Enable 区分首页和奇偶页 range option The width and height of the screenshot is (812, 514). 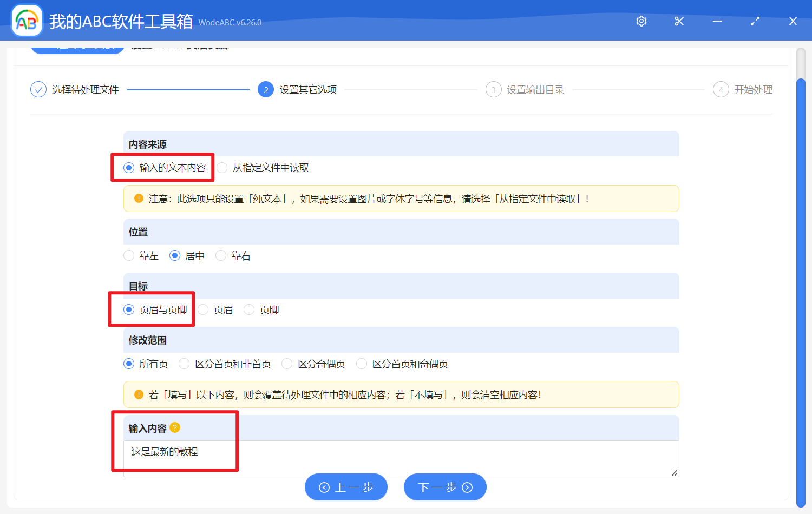361,364
